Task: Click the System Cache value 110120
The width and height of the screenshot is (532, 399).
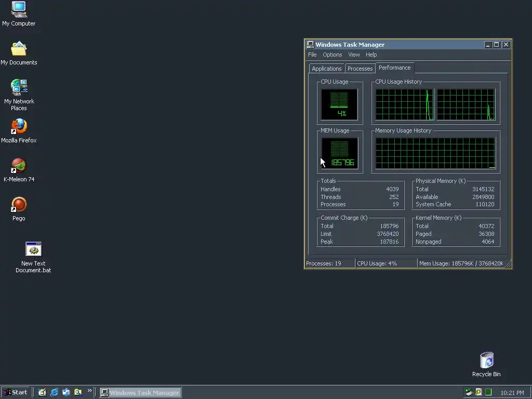Action: click(485, 204)
